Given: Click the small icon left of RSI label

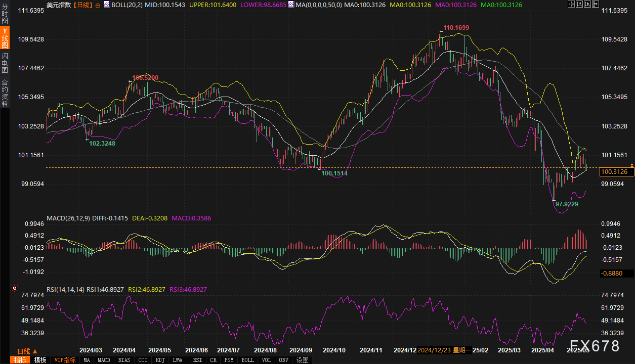Looking at the screenshot, I should pyautogui.click(x=14, y=289).
